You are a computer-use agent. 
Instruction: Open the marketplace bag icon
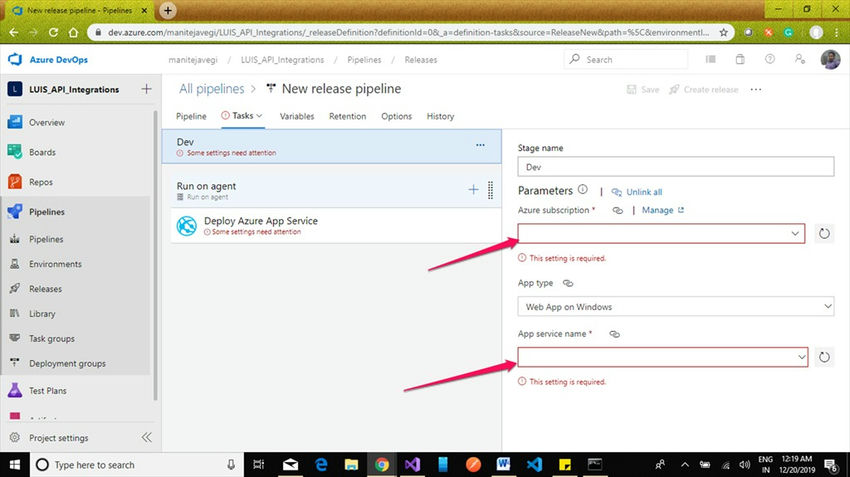pos(740,60)
